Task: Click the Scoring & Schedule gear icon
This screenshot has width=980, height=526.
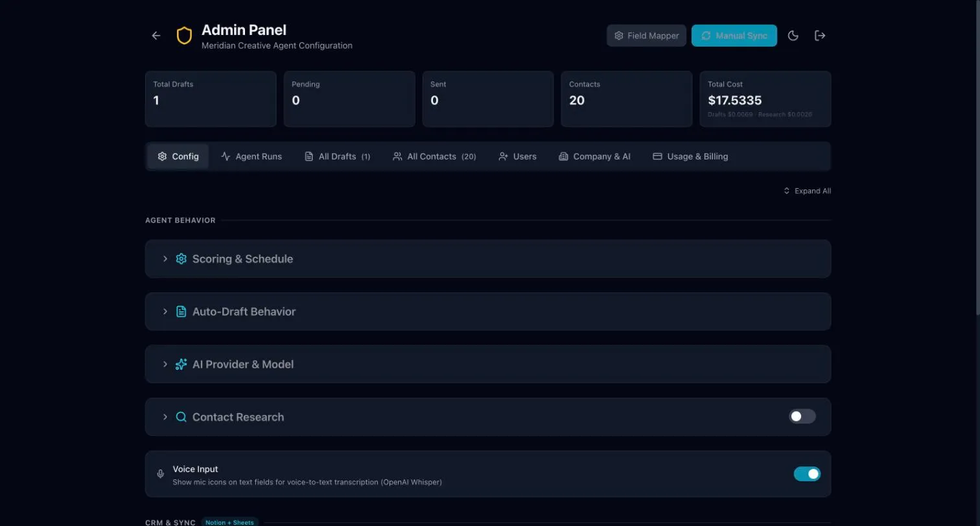Action: pyautogui.click(x=181, y=259)
